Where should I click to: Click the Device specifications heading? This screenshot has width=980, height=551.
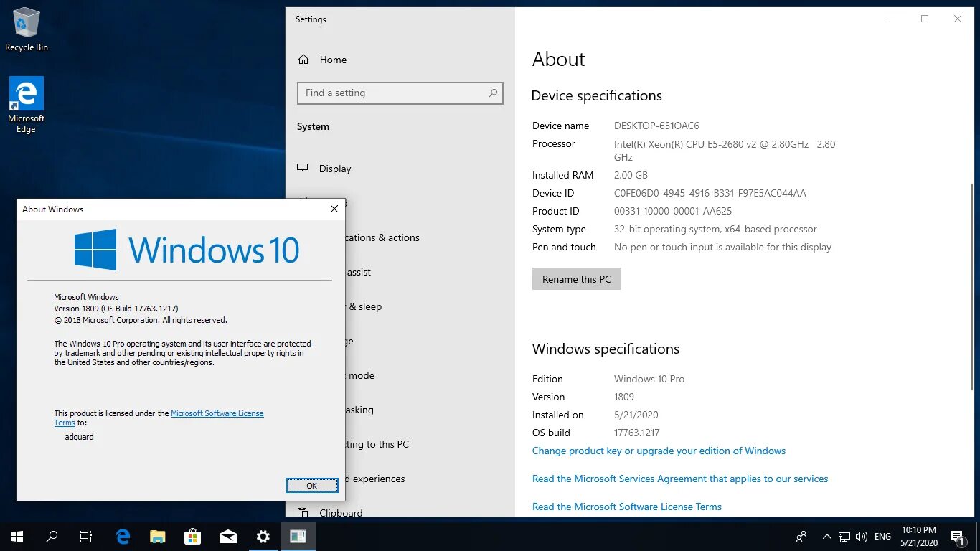[597, 95]
